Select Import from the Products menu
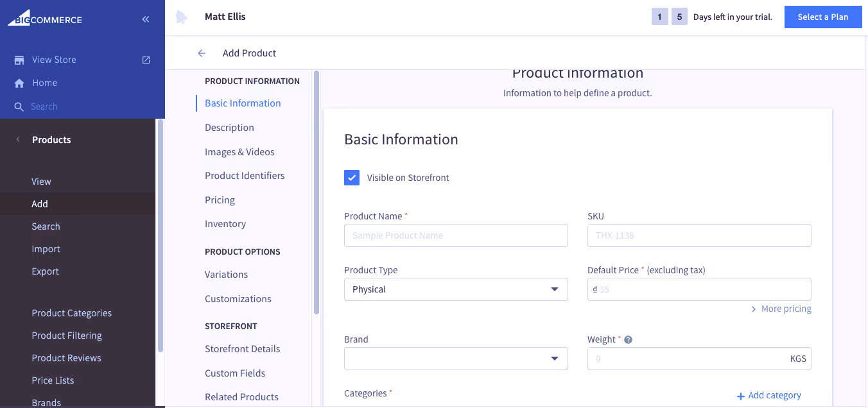 click(46, 249)
